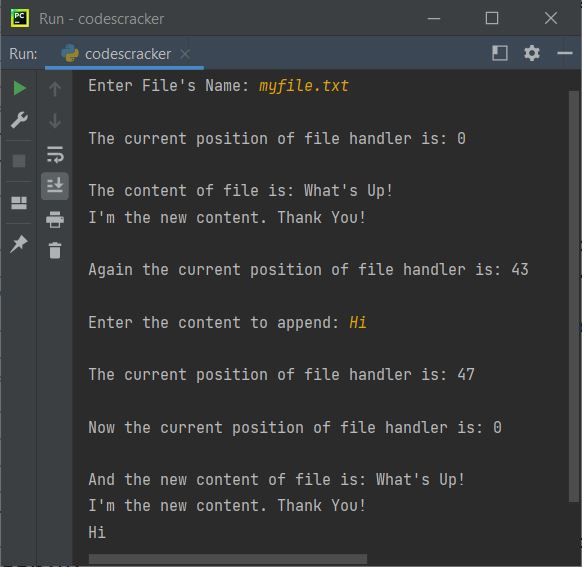Click the 'myfile.txt' input text
Screen dimensions: 582x567
(304, 86)
